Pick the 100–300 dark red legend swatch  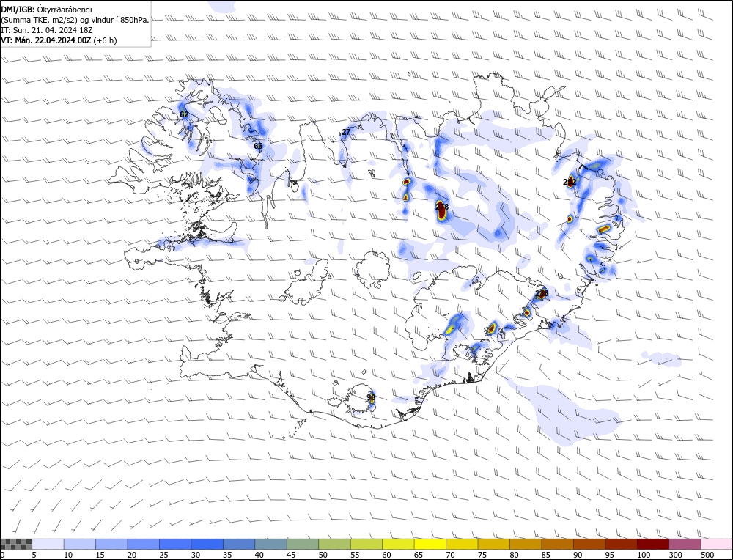click(652, 544)
